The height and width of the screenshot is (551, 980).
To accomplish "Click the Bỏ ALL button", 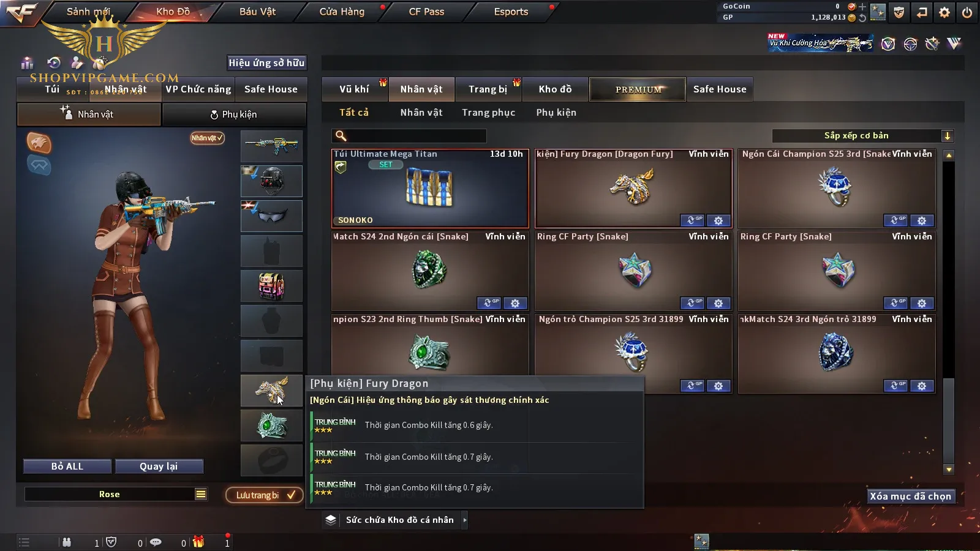I will [67, 467].
